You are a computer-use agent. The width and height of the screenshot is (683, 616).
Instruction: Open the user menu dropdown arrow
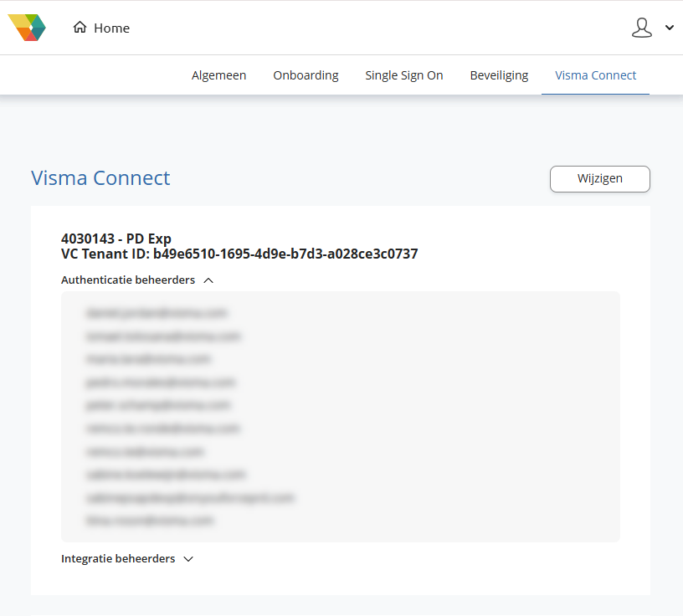670,28
